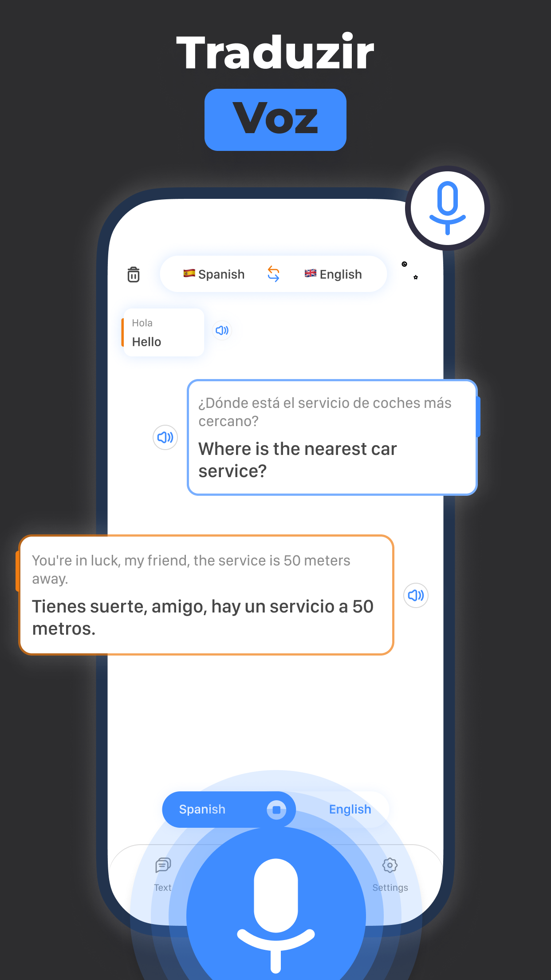The width and height of the screenshot is (551, 980).
Task: Tap the blue Voz label button
Action: 275,120
